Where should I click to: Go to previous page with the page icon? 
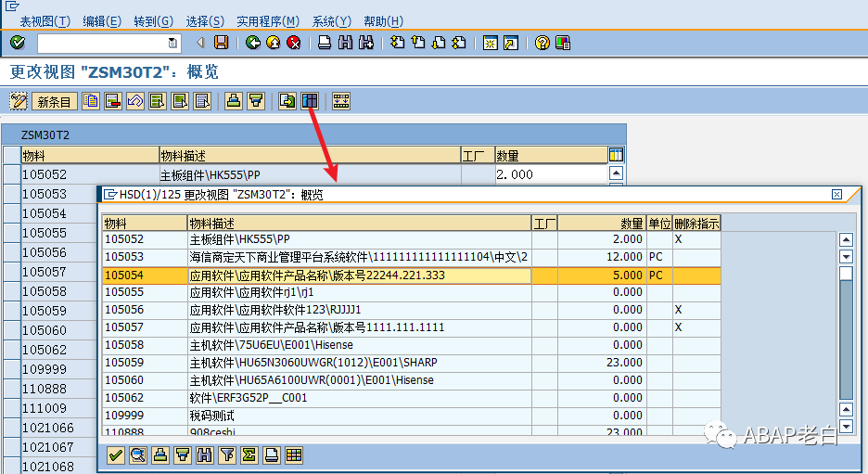point(418,42)
